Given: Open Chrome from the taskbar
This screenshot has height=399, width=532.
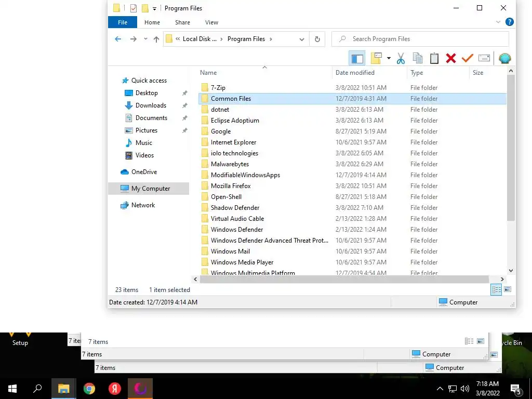Looking at the screenshot, I should (x=89, y=389).
